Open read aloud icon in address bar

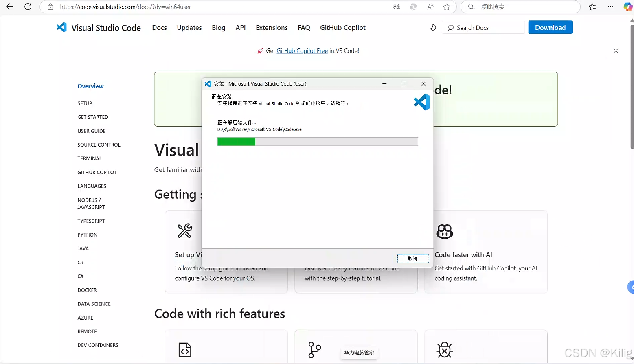[430, 7]
